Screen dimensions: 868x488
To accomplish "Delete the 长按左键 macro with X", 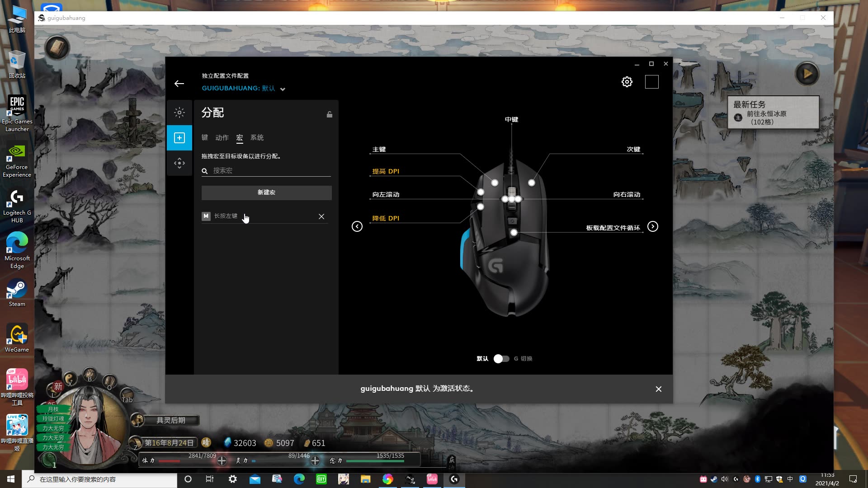I will coord(321,216).
